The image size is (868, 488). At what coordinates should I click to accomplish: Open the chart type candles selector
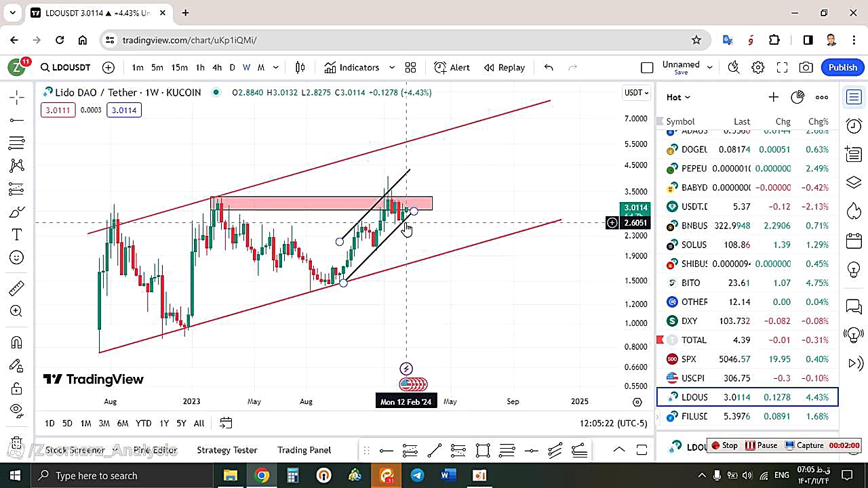tap(300, 67)
